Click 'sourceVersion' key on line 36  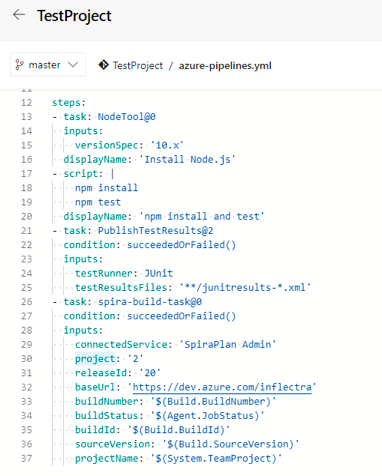[112, 444]
